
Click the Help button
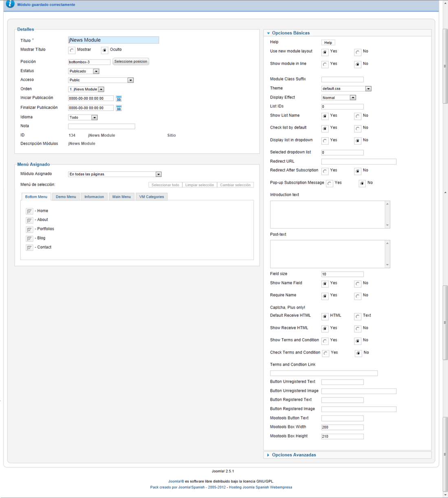[328, 43]
